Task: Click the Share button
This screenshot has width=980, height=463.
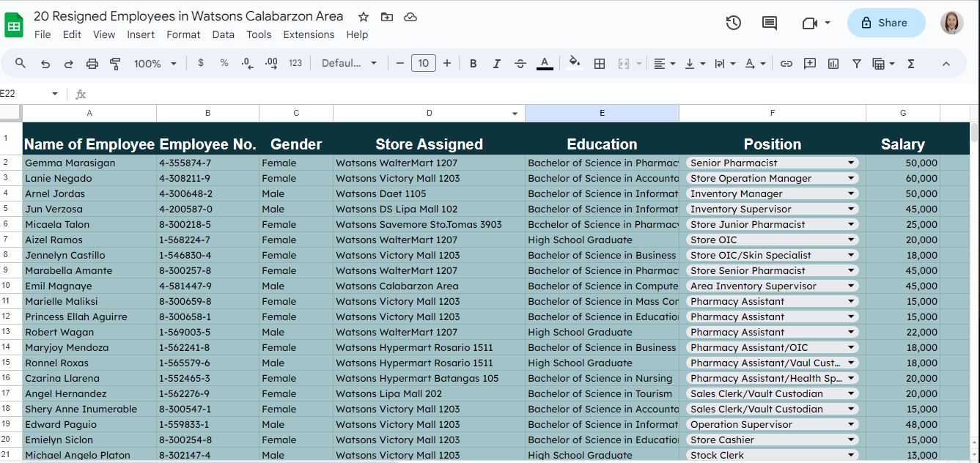Action: click(885, 23)
